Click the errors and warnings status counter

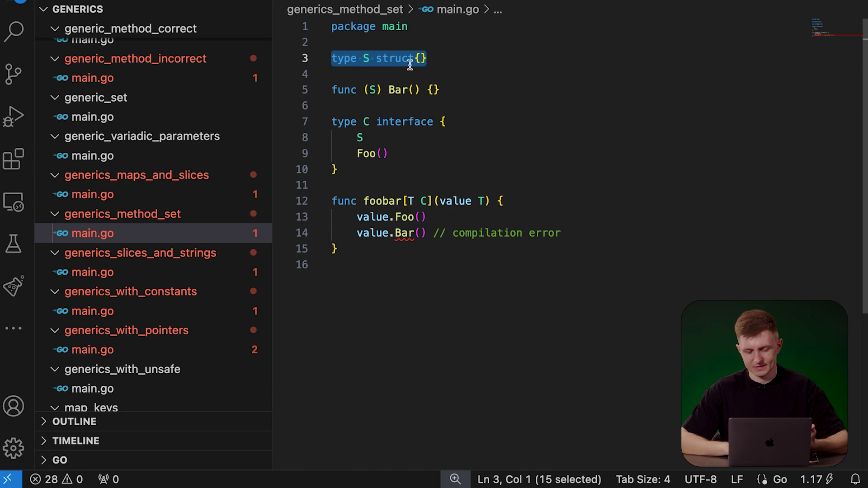tap(57, 479)
